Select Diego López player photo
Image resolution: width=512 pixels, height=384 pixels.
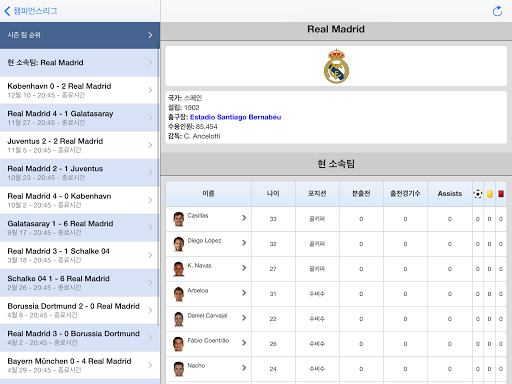[x=179, y=244]
